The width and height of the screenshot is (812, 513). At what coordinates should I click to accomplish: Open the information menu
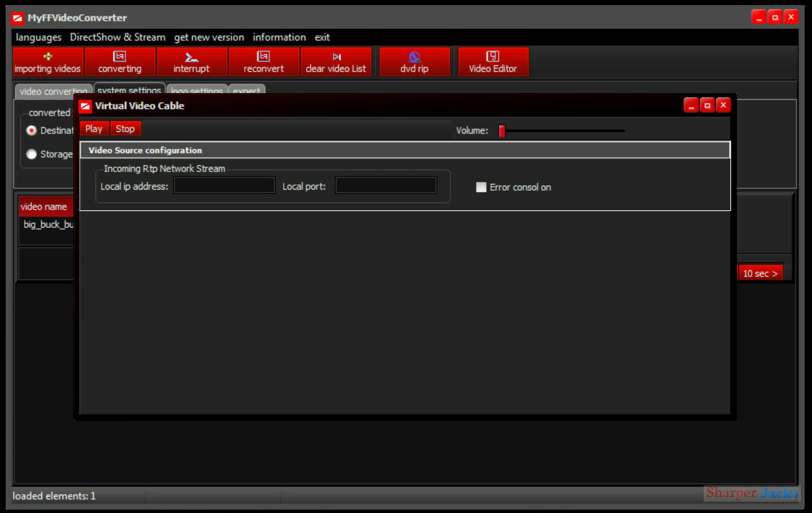(279, 37)
